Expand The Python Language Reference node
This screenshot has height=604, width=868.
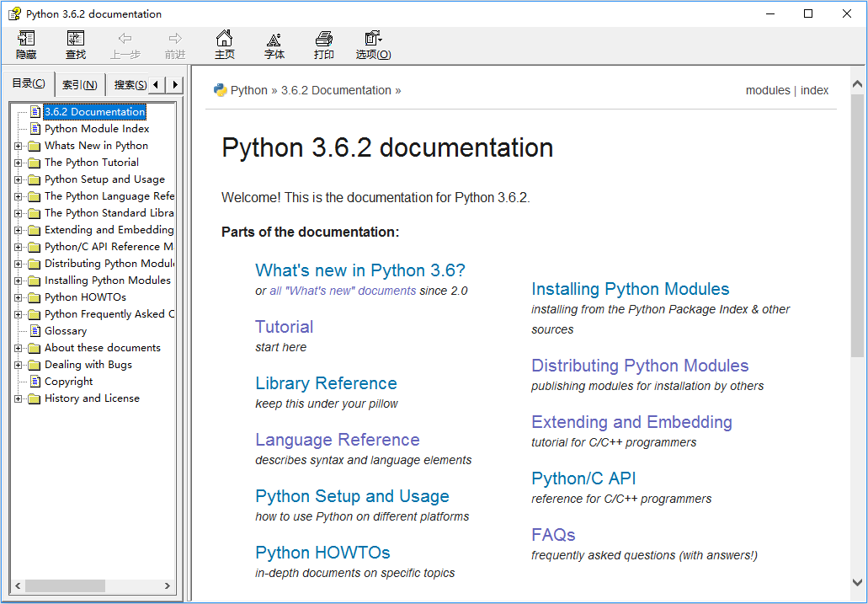point(19,197)
